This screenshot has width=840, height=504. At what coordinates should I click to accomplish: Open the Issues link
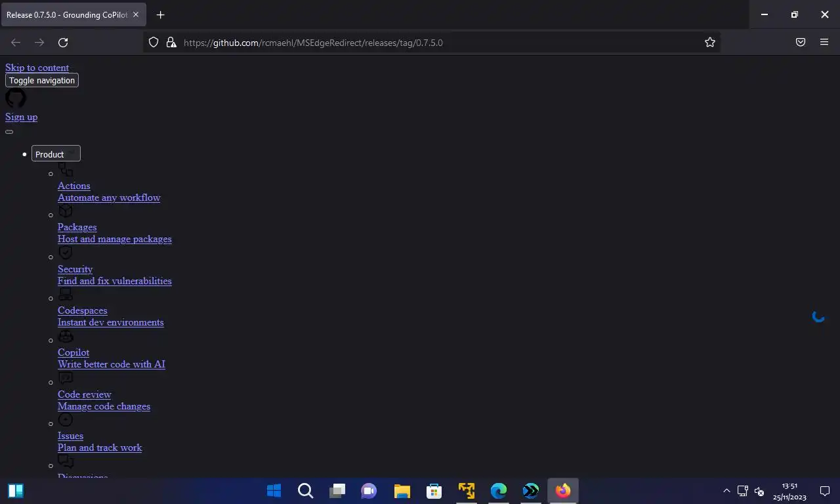[x=70, y=436]
